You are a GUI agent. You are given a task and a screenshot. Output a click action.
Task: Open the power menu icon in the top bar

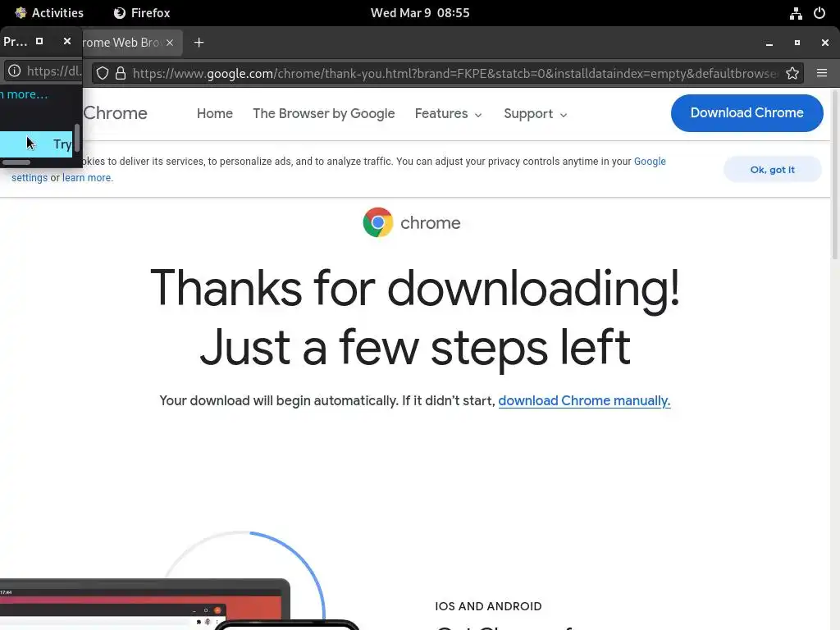(x=819, y=13)
